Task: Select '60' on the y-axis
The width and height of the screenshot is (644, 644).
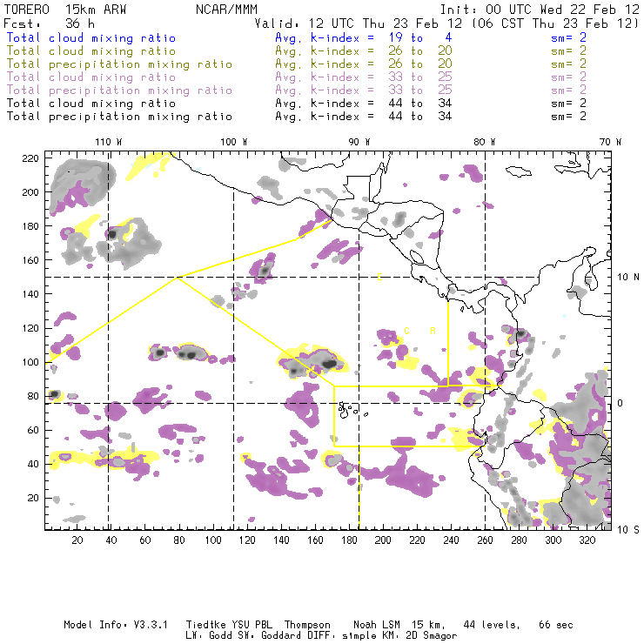Action: 33,430
